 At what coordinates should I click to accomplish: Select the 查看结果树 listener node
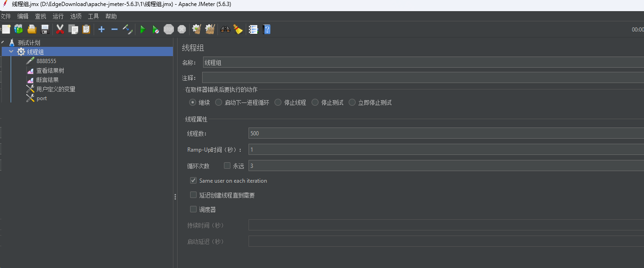pos(50,70)
